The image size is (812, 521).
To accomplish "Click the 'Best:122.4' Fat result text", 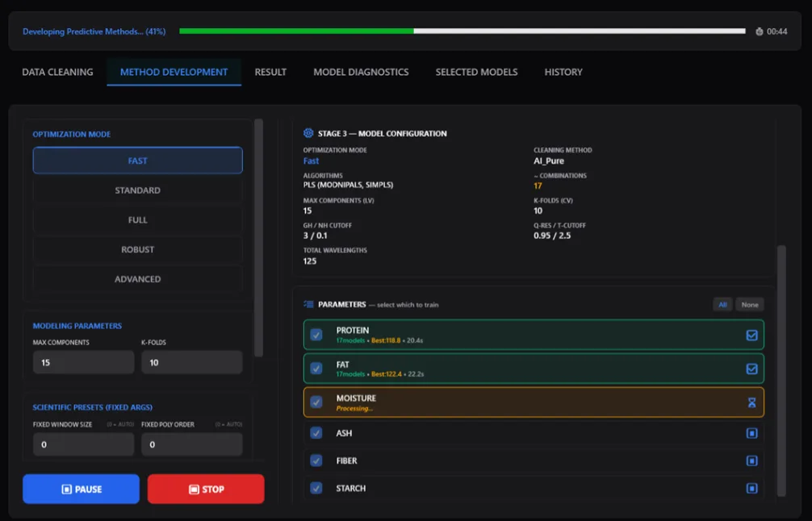I will click(387, 374).
